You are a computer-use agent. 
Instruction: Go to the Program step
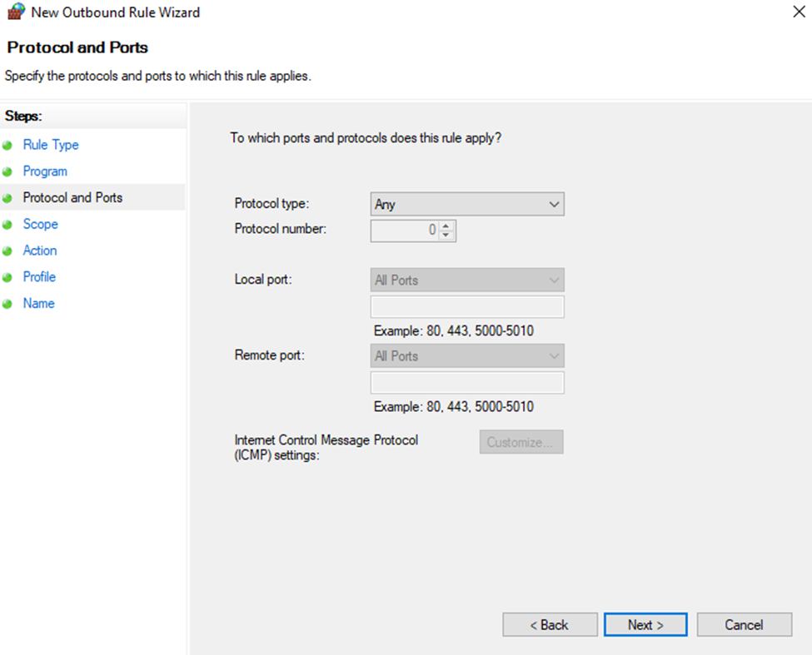pos(45,171)
